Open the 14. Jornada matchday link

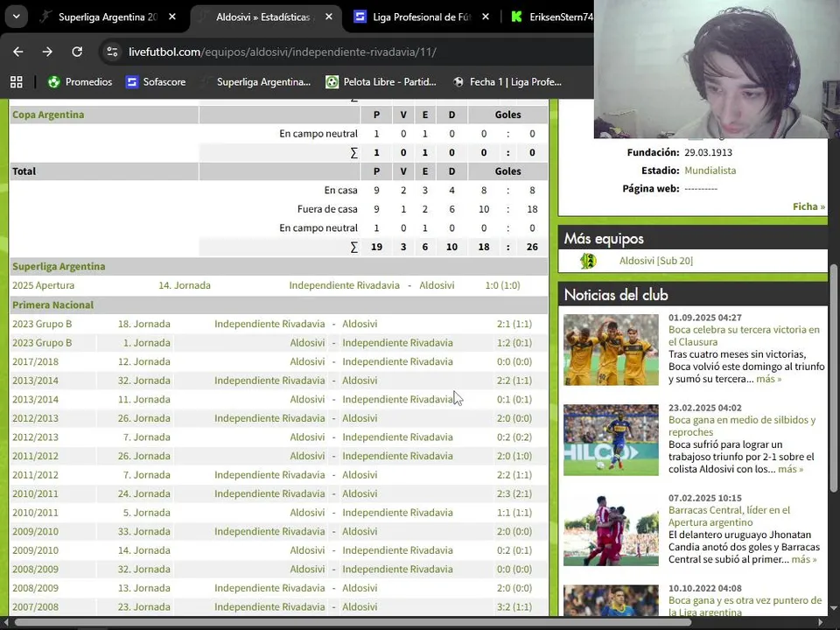tap(185, 285)
